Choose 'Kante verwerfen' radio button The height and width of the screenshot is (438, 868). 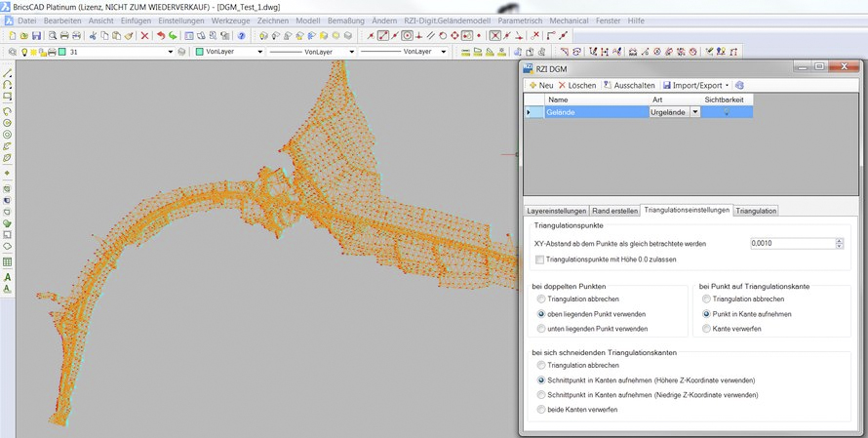pyautogui.click(x=706, y=329)
